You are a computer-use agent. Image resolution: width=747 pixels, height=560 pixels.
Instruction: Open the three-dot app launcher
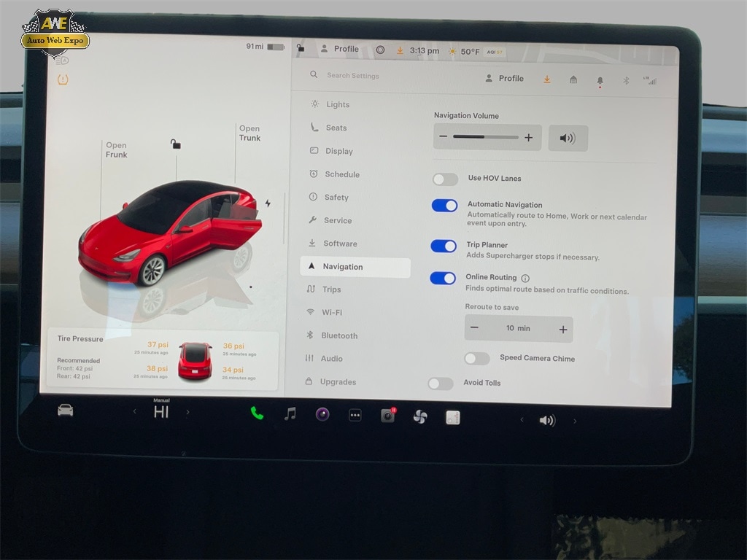355,415
